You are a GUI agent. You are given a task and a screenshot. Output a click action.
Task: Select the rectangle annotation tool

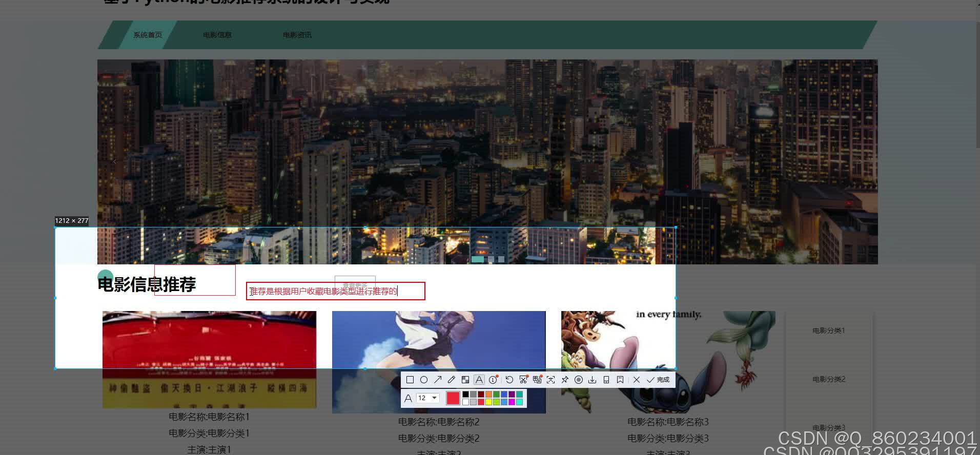click(x=410, y=380)
